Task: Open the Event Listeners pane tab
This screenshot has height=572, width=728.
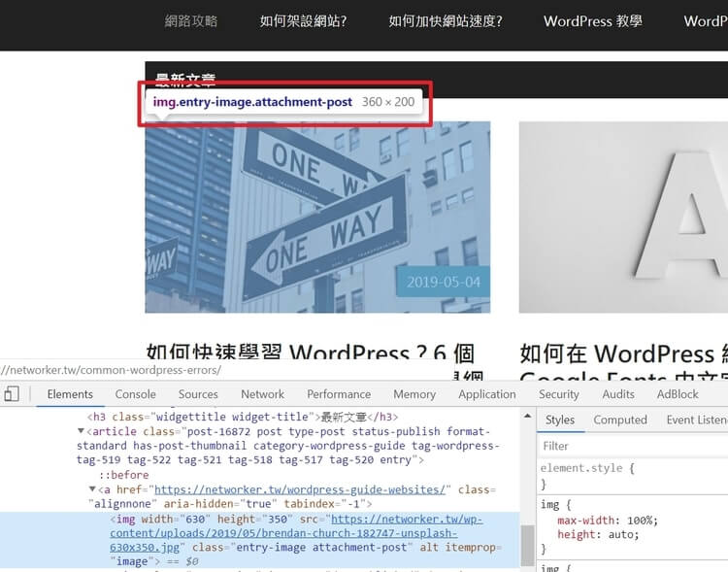Action: (x=697, y=420)
